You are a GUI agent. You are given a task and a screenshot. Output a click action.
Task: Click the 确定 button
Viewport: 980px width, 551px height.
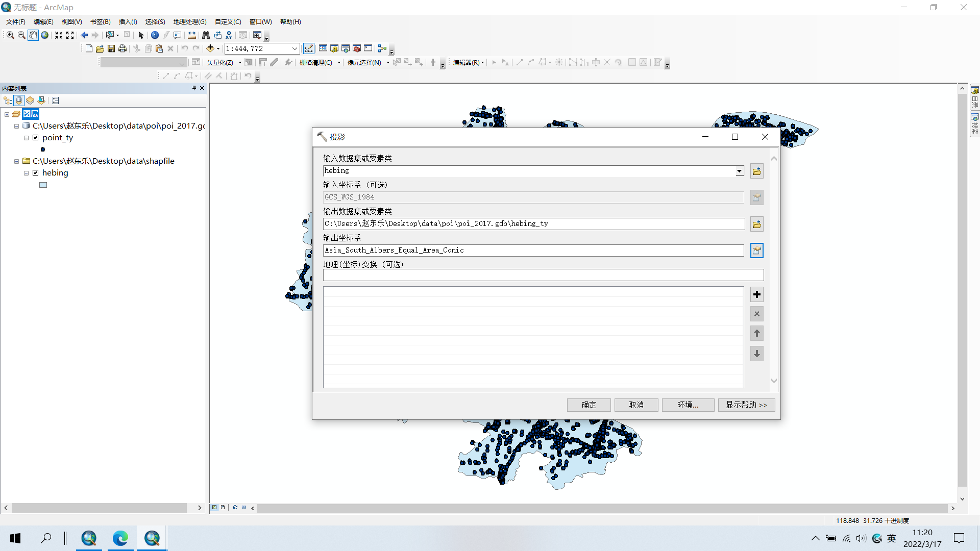pos(589,405)
